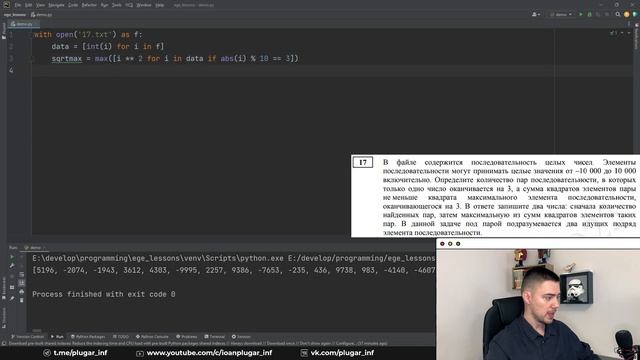Open the Navigate menu
This screenshot has width=640, height=360.
(x=56, y=5)
